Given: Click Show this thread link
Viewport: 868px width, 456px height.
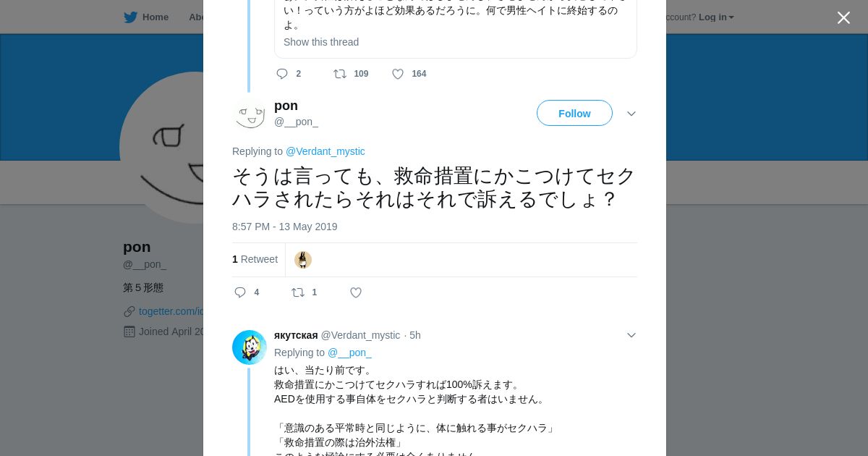Looking at the screenshot, I should 321,42.
